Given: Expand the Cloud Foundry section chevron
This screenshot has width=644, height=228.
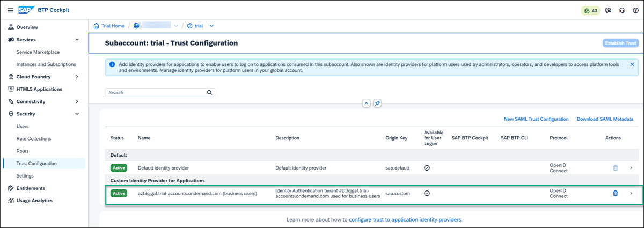Looking at the screenshot, I should [77, 77].
